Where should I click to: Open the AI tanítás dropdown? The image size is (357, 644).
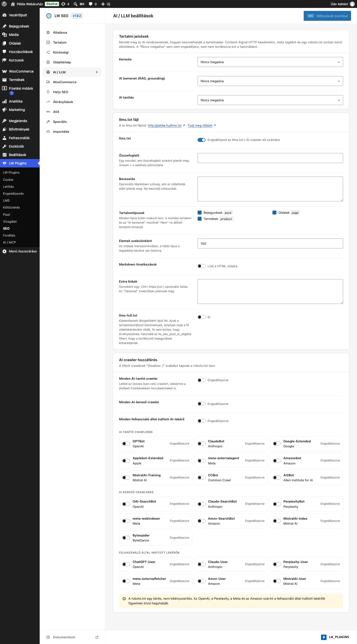point(270,100)
